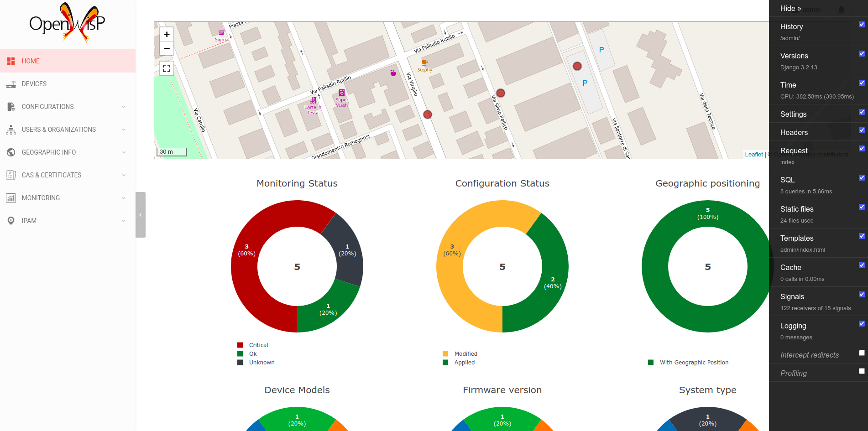Toggle map fullscreen view
The image size is (868, 431).
tap(167, 68)
